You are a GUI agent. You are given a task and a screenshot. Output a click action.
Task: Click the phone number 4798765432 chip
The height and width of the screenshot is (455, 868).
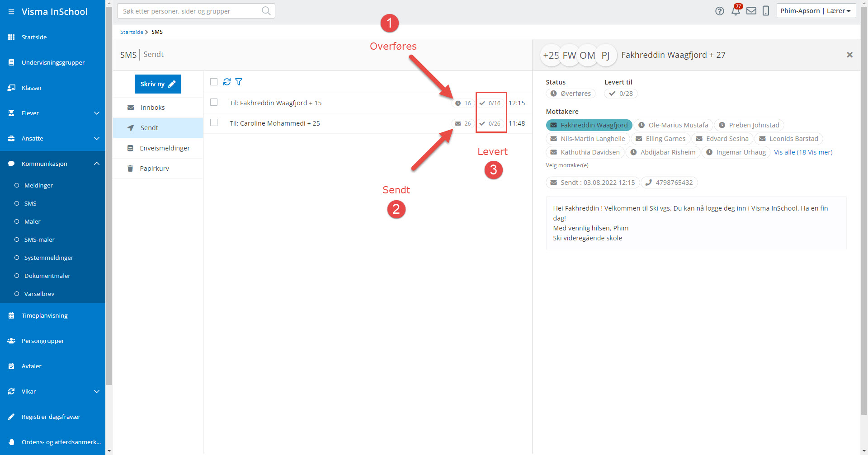[669, 183]
